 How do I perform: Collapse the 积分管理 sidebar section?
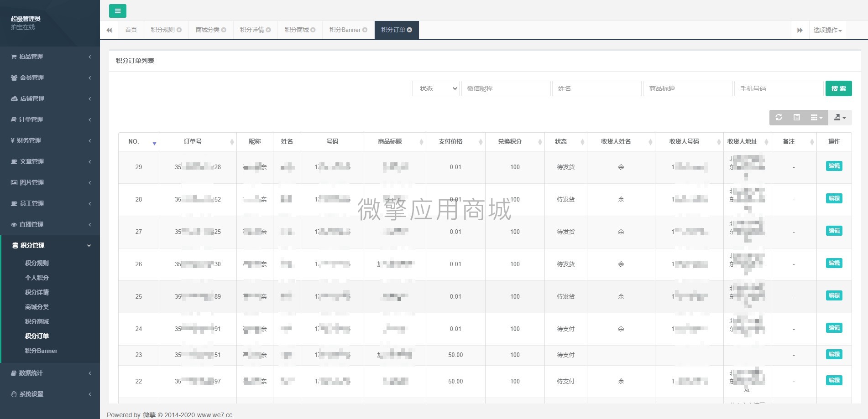tap(50, 245)
